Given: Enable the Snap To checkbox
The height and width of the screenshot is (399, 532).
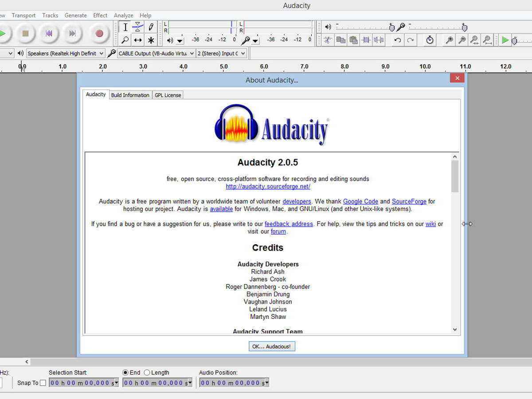Looking at the screenshot, I should click(43, 383).
